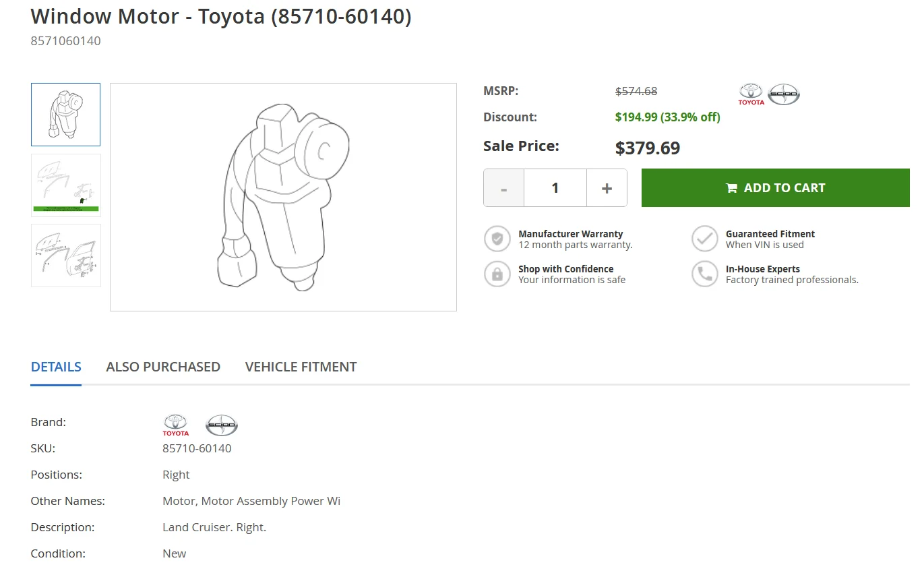View the third door diagram thumbnail
This screenshot has height=571, width=924.
click(66, 256)
